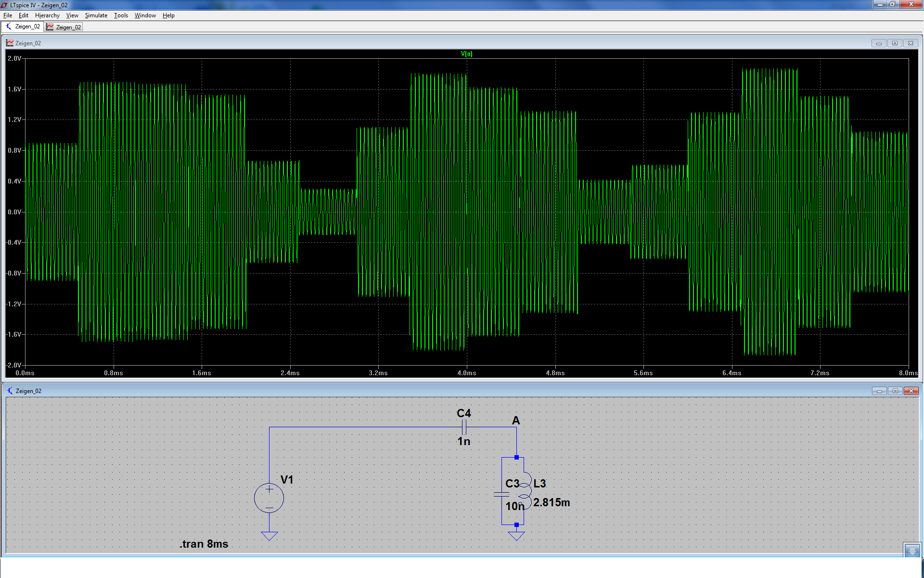Close the LTspice main window

(x=911, y=4)
